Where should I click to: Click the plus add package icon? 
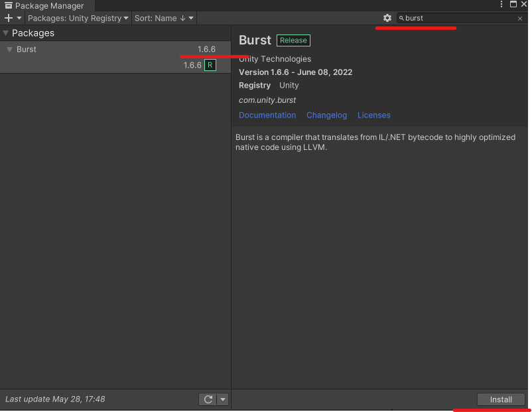[9, 18]
